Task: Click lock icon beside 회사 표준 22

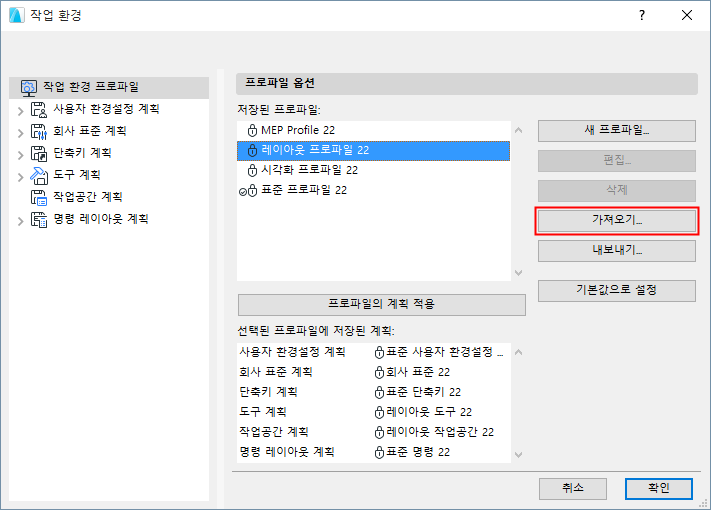Action: coord(379,373)
